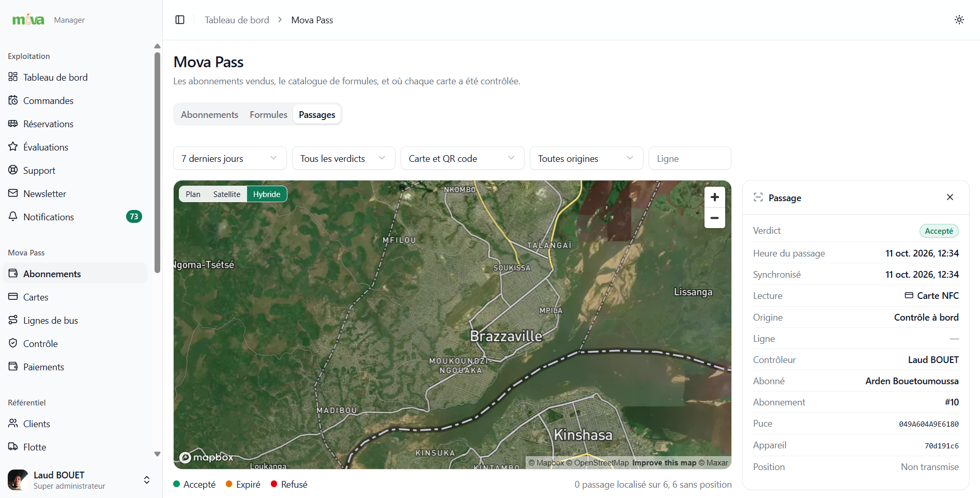Zoom in on the map
The width and height of the screenshot is (980, 498).
pyautogui.click(x=715, y=197)
